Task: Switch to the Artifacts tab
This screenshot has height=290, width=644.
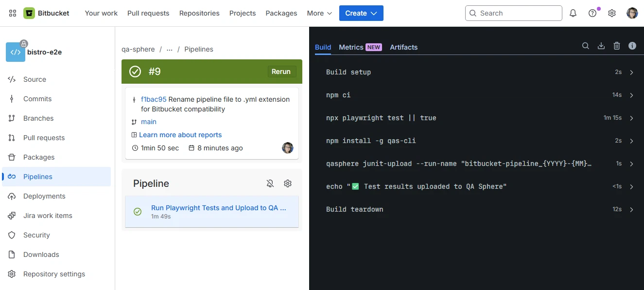Action: click(x=403, y=47)
